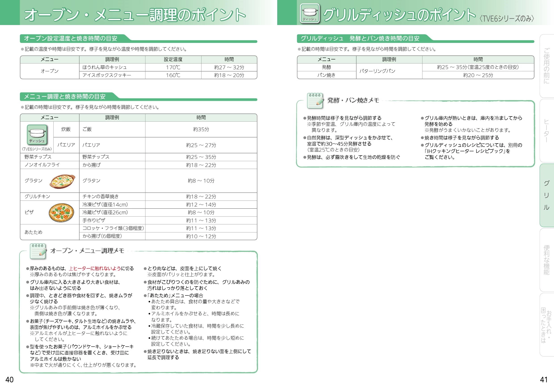Screen dimensions: 554x392
Task: Click グリルディッシュ 発酵とパン焼き時間の目安 heading
Action: (x=360, y=38)
